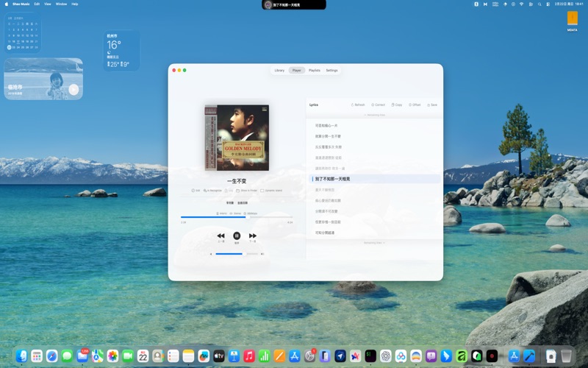Toggle the Dynamic Island option

272,191
